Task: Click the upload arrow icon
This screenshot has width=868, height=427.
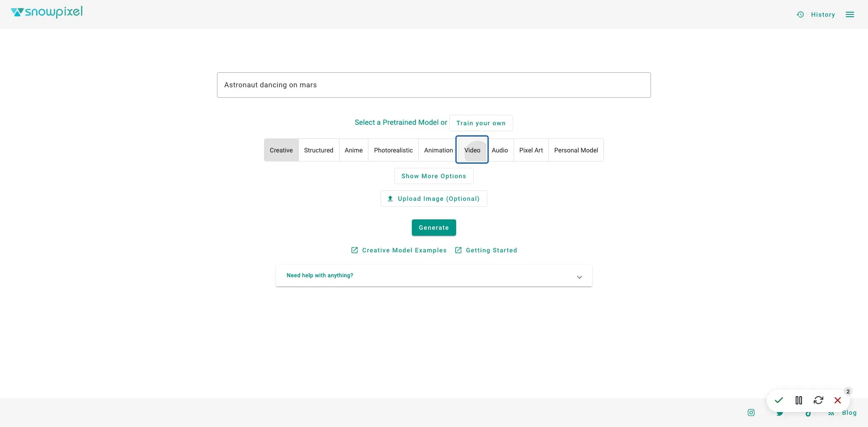Action: [x=390, y=199]
